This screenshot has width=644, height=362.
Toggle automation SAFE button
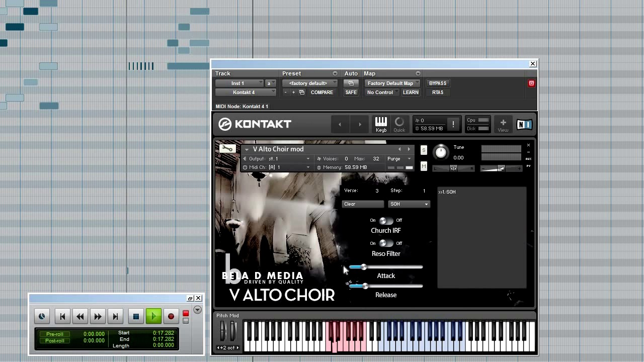pos(351,93)
